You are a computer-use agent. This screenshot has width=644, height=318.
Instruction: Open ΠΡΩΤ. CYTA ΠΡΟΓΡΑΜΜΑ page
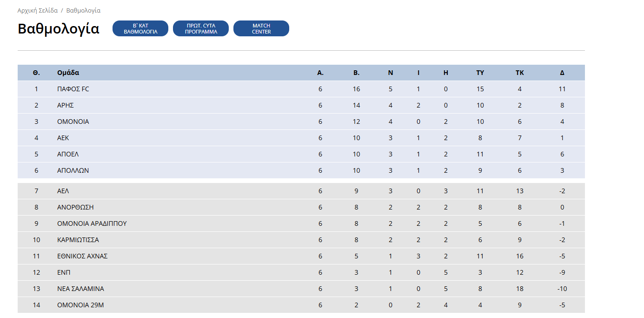[200, 28]
